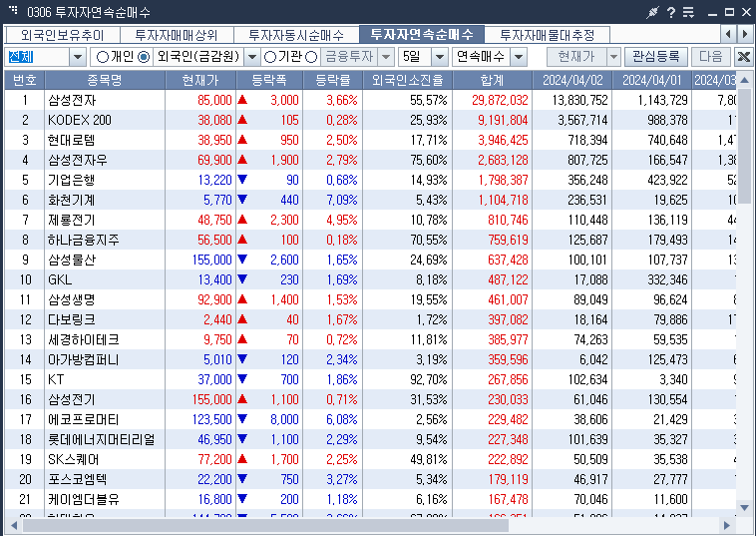Sort by 합계 column header
The width and height of the screenshot is (756, 536).
pos(493,80)
